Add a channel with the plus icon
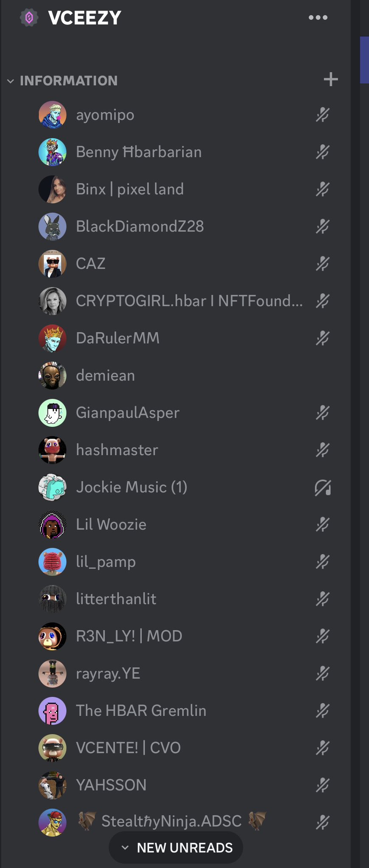This screenshot has width=369, height=868. (331, 79)
